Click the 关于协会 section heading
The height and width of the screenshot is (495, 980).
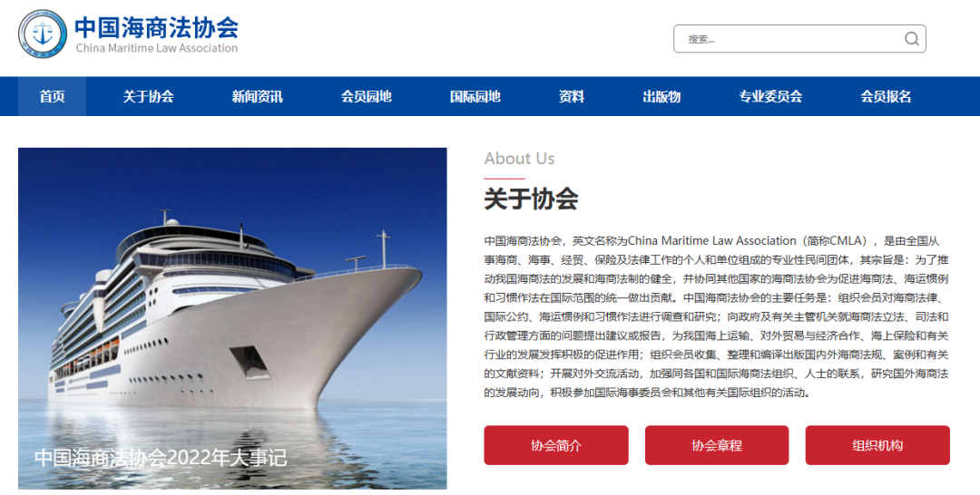531,199
